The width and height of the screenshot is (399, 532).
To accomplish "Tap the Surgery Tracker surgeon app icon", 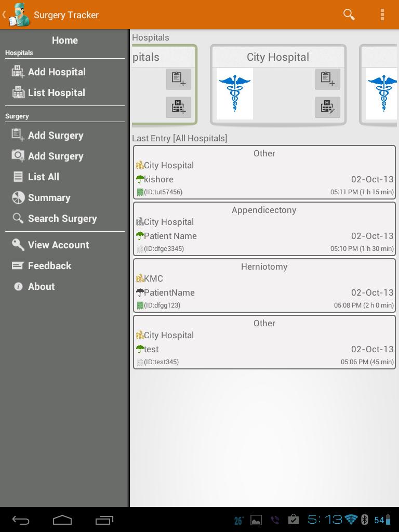I will click(19, 15).
